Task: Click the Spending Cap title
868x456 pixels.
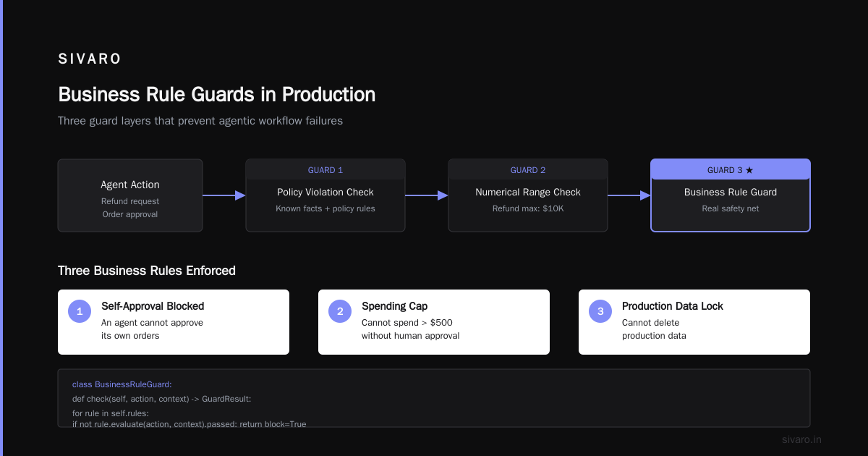Action: pyautogui.click(x=395, y=306)
